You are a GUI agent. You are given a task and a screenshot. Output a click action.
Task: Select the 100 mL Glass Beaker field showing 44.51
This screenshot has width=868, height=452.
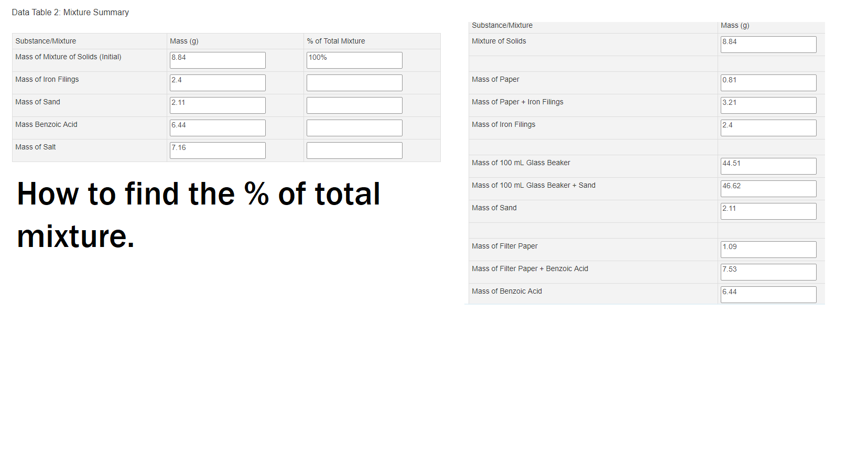[768, 166]
